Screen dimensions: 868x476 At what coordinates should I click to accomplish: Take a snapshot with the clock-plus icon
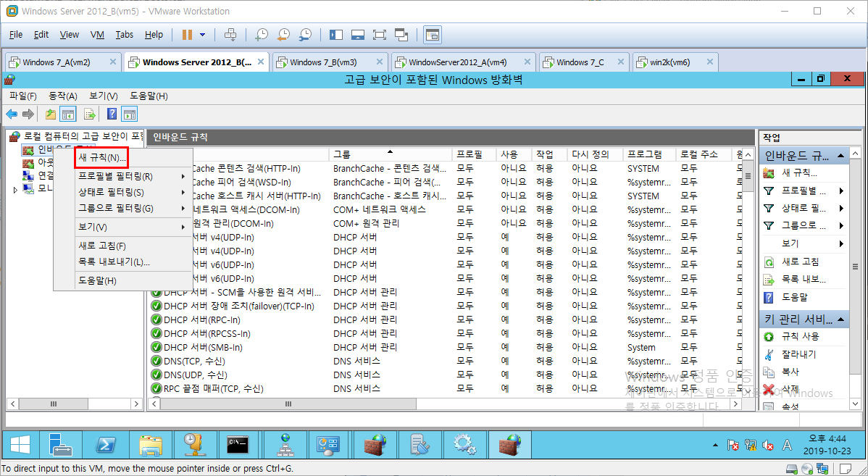pyautogui.click(x=262, y=34)
